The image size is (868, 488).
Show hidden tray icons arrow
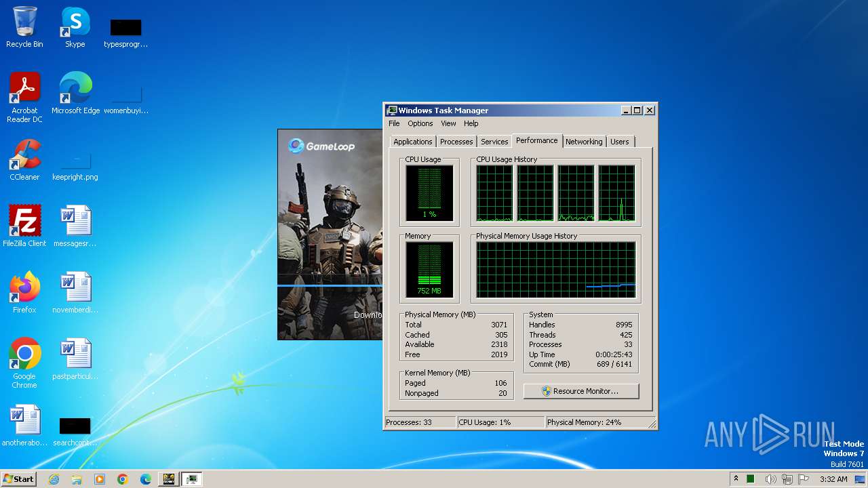pyautogui.click(x=736, y=479)
